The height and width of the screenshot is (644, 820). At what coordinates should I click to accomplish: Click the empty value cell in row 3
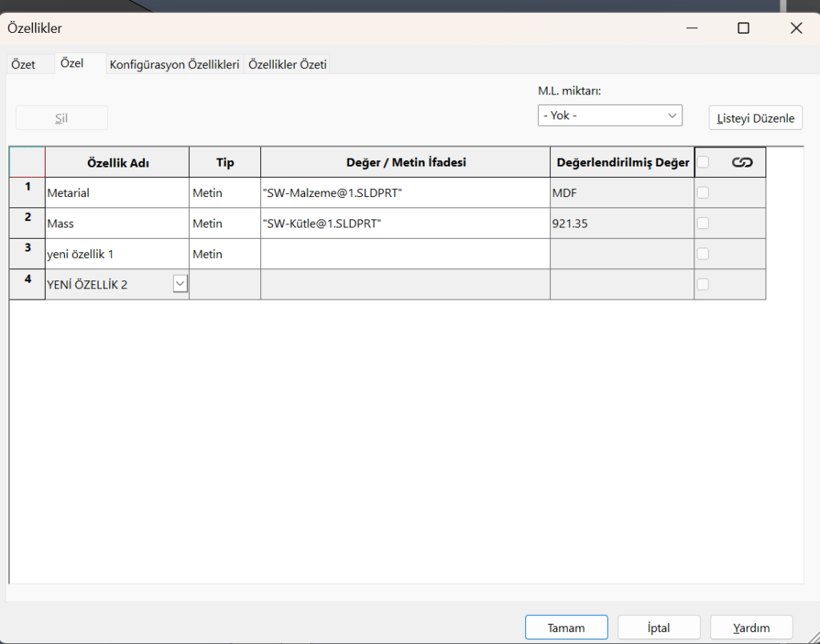[404, 254]
